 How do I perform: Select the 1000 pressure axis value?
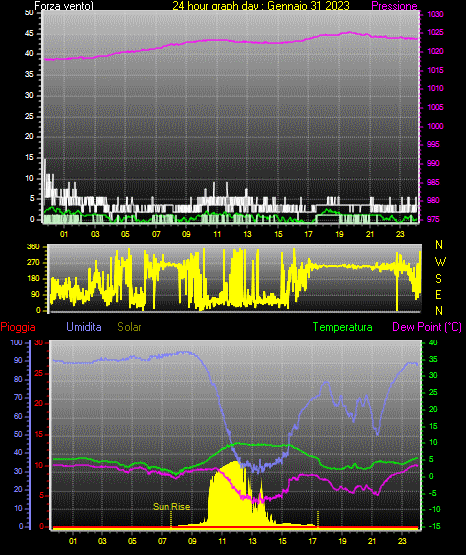coord(435,126)
